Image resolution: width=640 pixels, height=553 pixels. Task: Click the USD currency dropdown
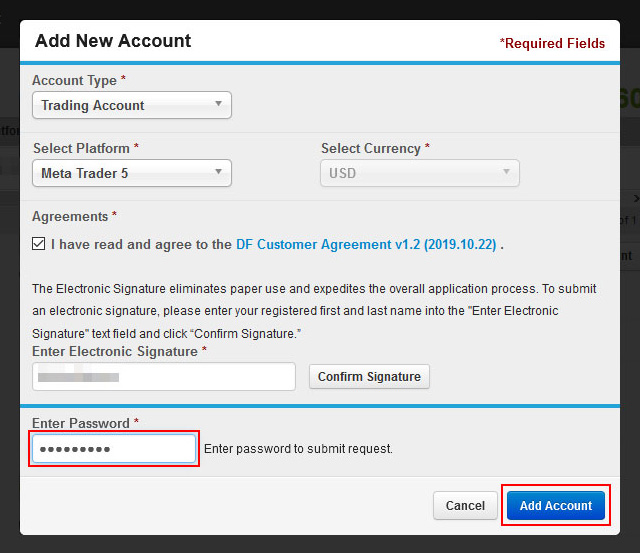pyautogui.click(x=419, y=173)
